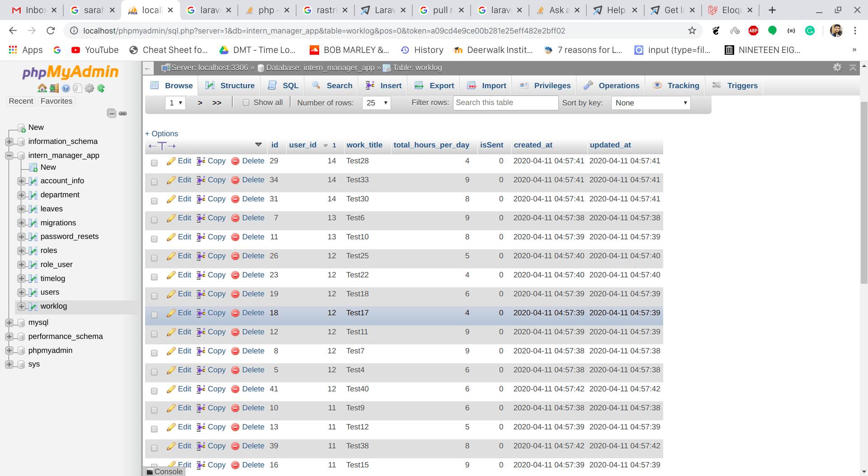This screenshot has width=868, height=476.
Task: Select the checkbox beside the Test17 row
Action: (154, 315)
